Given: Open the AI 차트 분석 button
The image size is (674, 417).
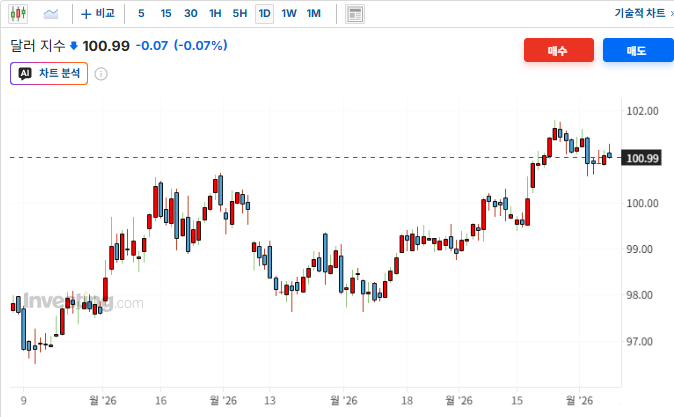Looking at the screenshot, I should pos(49,74).
